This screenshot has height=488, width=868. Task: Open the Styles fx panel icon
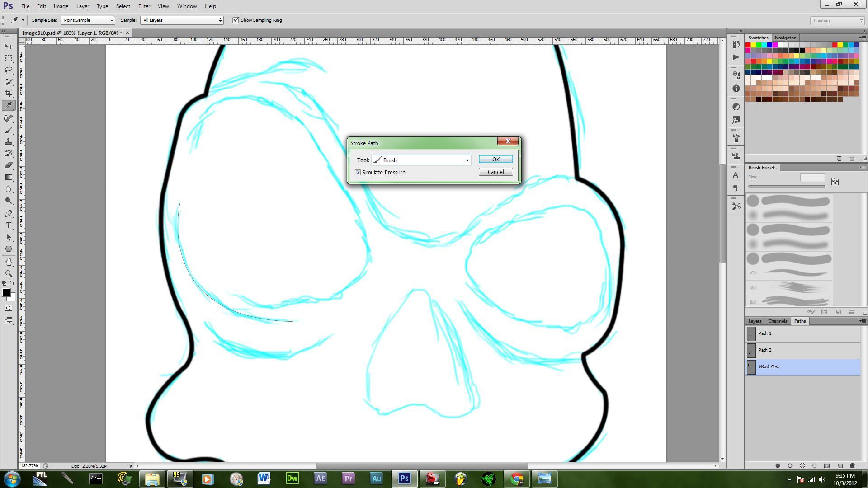point(736,120)
